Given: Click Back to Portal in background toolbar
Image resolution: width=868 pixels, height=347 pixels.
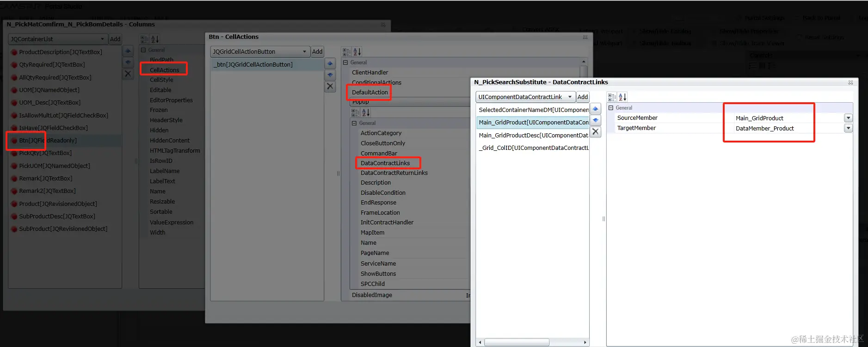Looking at the screenshot, I should point(822,18).
